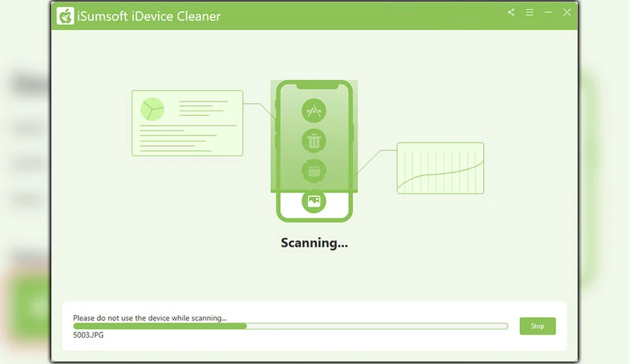Close the iDevice Cleaner window
The width and height of the screenshot is (629, 364).
coord(567,13)
